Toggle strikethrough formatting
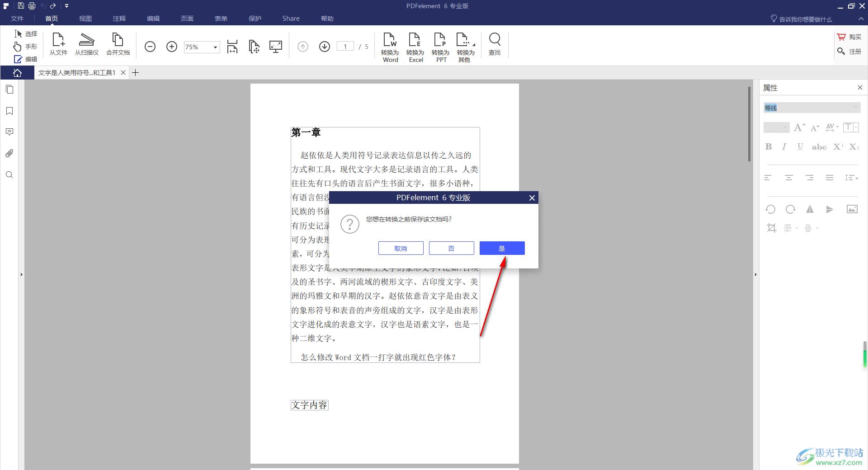868x470 pixels. [819, 146]
